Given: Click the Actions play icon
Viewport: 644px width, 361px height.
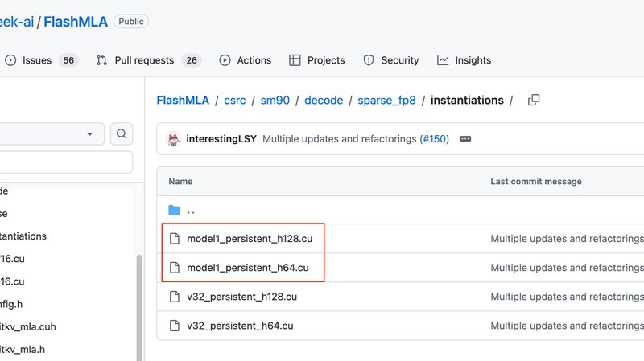Looking at the screenshot, I should (225, 60).
